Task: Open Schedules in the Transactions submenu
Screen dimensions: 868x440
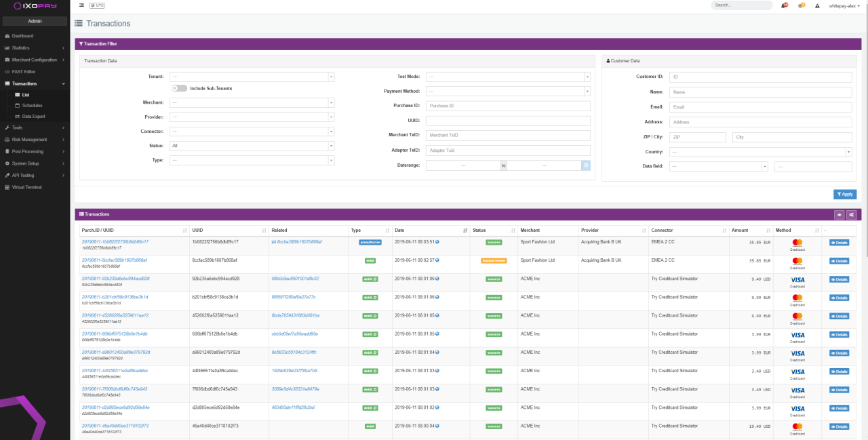Action: [x=32, y=106]
